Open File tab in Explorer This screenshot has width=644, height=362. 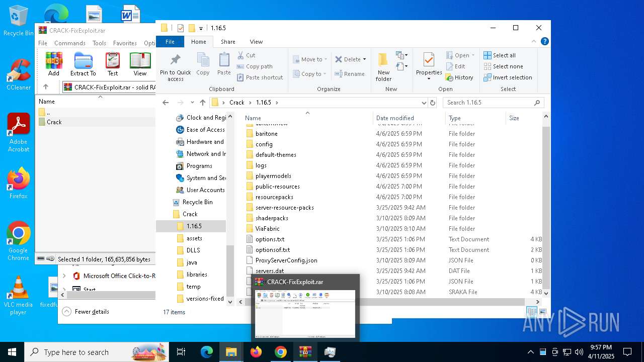pyautogui.click(x=170, y=42)
